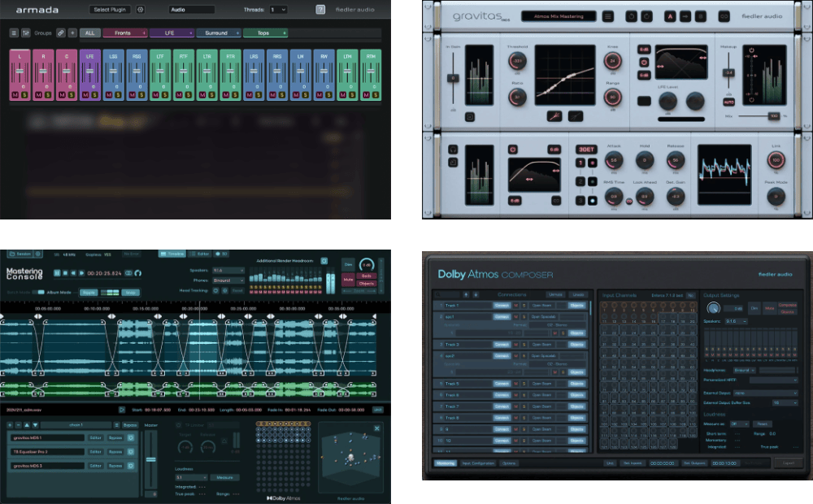This screenshot has width=813, height=504.
Task: Click armada Audio name field
Action: [191, 9]
